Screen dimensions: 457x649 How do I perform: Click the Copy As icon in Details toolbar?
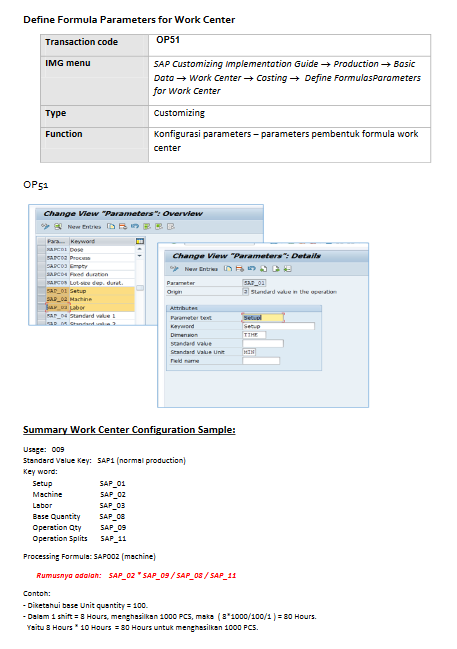coord(227,269)
